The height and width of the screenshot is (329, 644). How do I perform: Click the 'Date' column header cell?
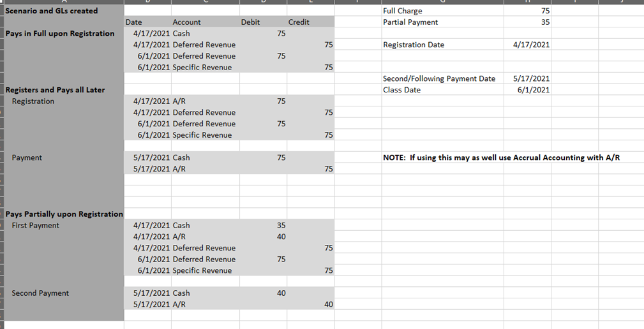(x=147, y=22)
